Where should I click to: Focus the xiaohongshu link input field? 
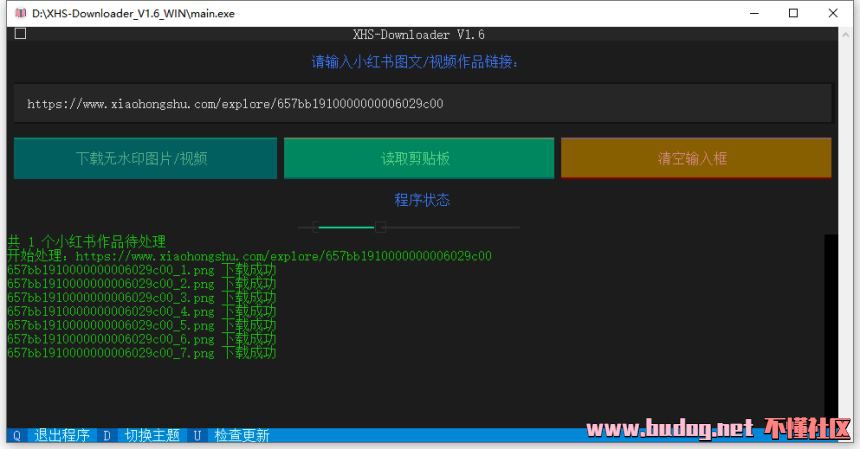[422, 103]
